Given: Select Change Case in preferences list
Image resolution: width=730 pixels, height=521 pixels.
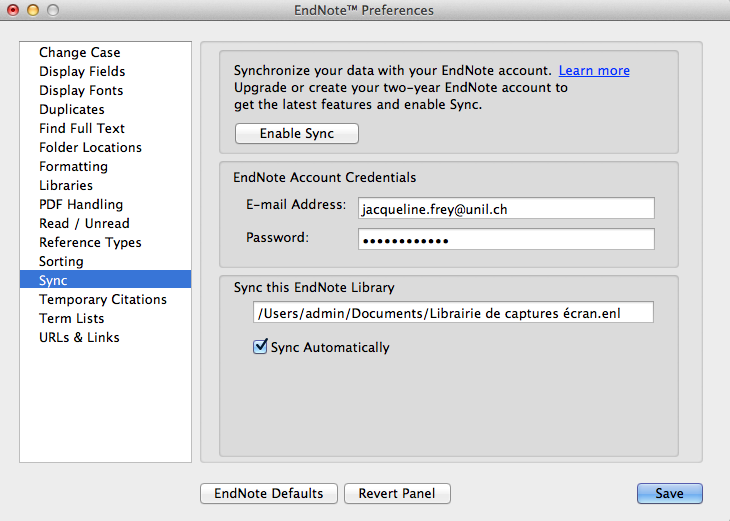Looking at the screenshot, I should point(80,52).
